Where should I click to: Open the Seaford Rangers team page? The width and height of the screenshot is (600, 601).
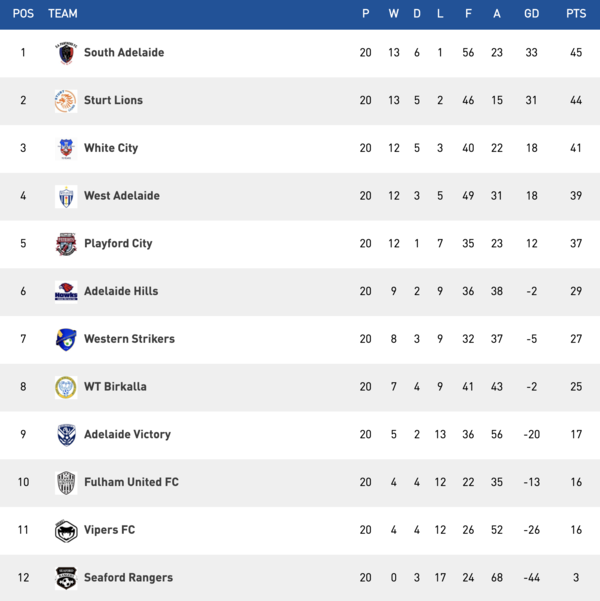coord(128,578)
